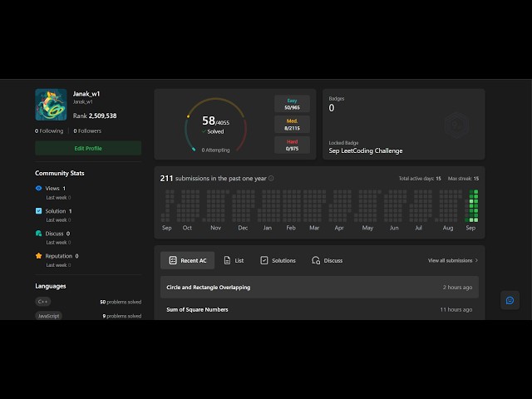Click the List tab document icon
The image size is (532, 399).
pyautogui.click(x=227, y=260)
